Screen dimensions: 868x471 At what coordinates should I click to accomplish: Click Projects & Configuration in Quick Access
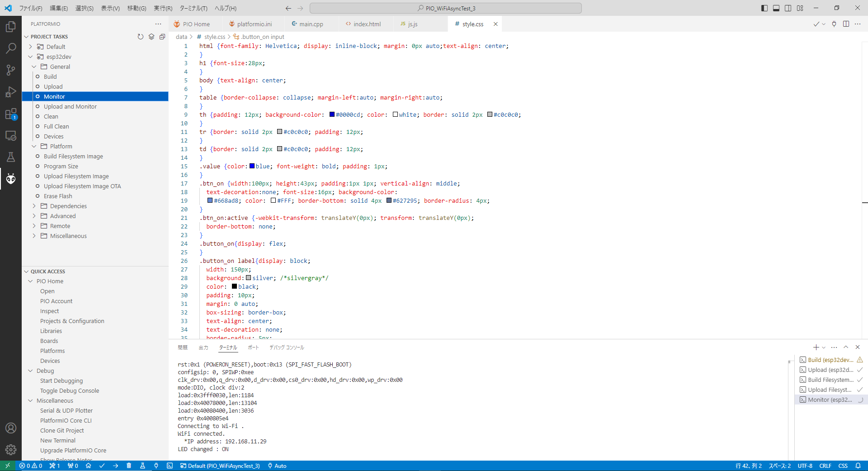coord(72,321)
